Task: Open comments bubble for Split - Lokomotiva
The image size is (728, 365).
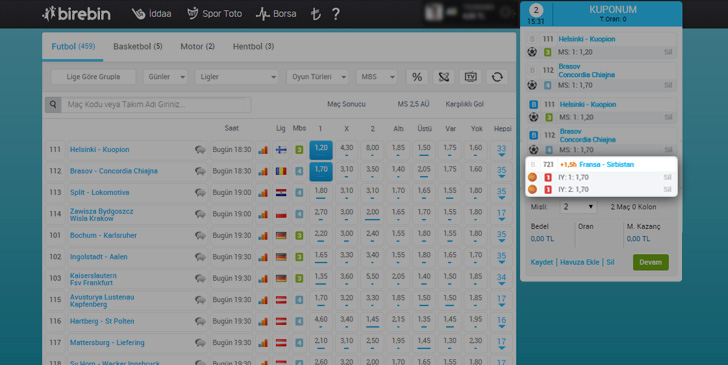Action: point(200,193)
